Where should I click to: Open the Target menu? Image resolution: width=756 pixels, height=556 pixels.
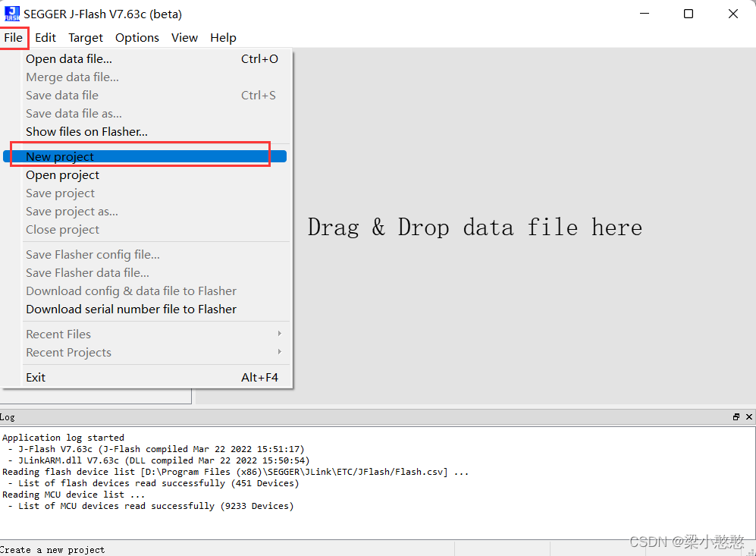pyautogui.click(x=86, y=38)
